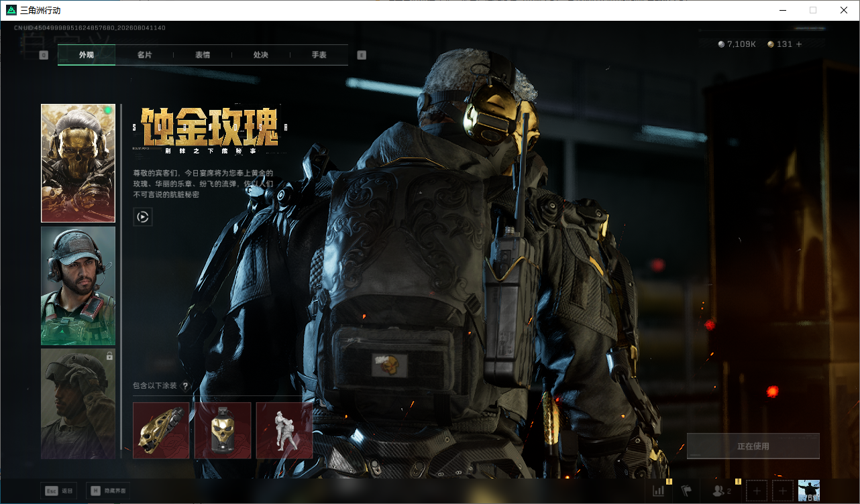
Task: Click the 131 premium currency balance
Action: pyautogui.click(x=780, y=44)
